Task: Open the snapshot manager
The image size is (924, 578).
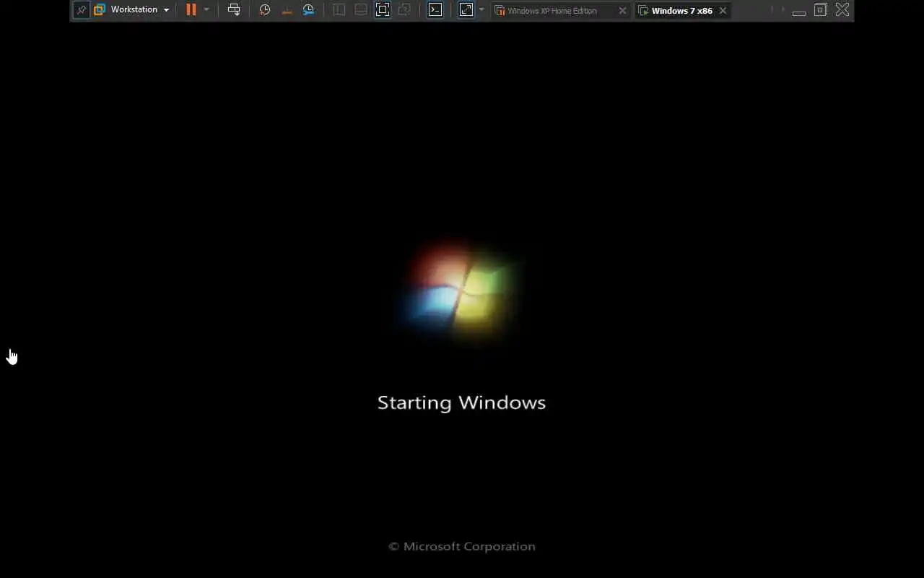Action: point(308,10)
